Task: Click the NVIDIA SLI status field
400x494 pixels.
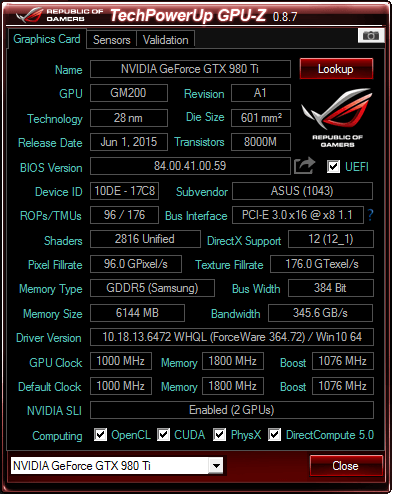Action: pos(232,410)
